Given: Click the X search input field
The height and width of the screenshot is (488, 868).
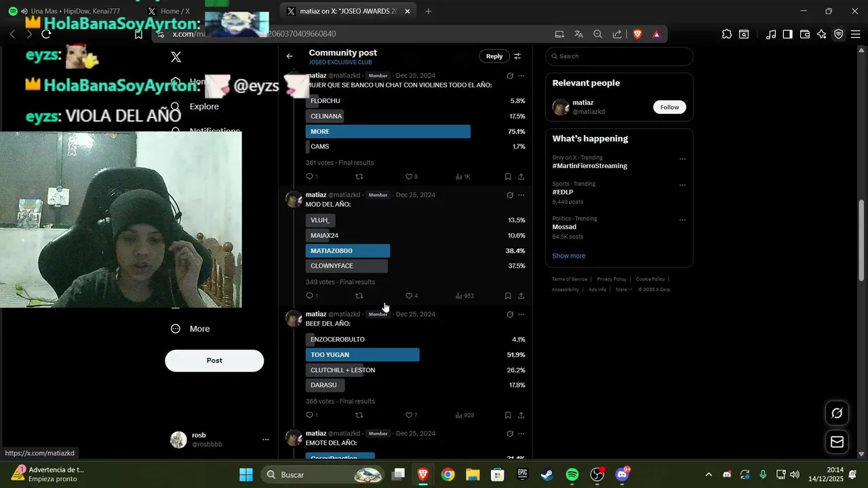Looking at the screenshot, I should (x=619, y=56).
